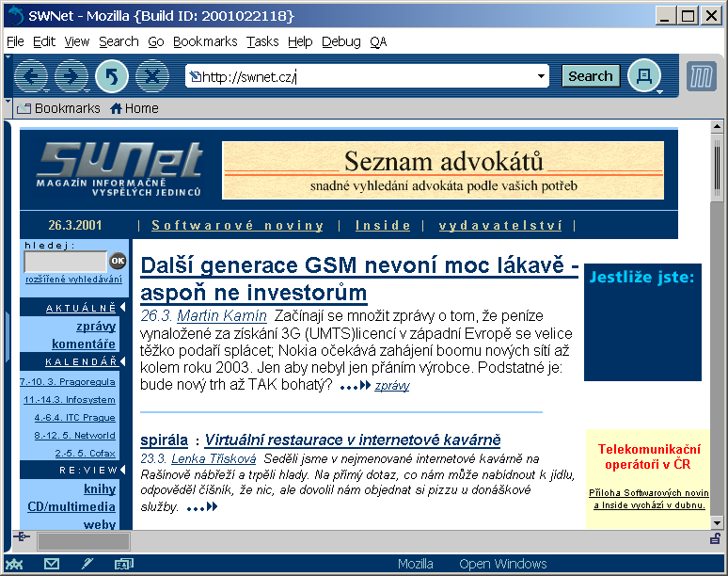Open the Tasks menu

click(262, 41)
